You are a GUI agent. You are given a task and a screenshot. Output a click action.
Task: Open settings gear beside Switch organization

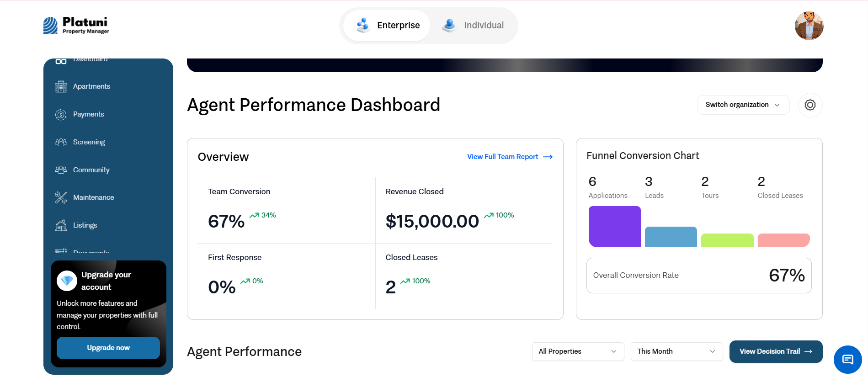[x=810, y=105]
